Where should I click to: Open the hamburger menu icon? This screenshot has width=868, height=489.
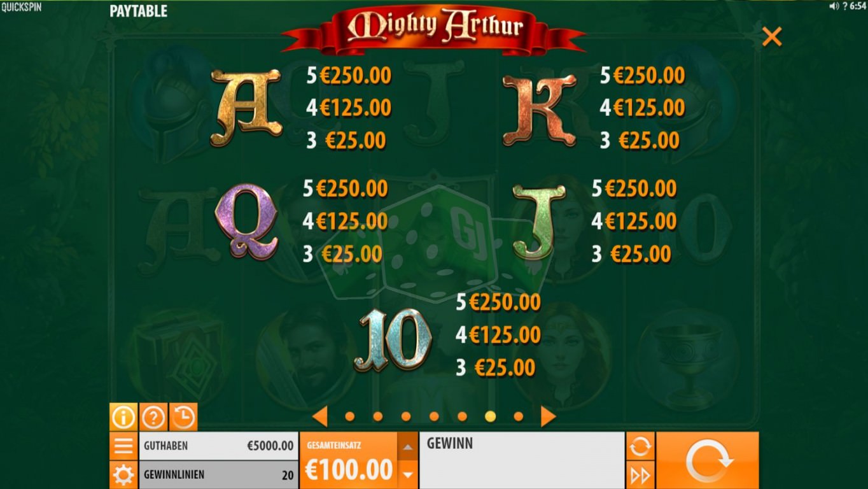click(123, 446)
